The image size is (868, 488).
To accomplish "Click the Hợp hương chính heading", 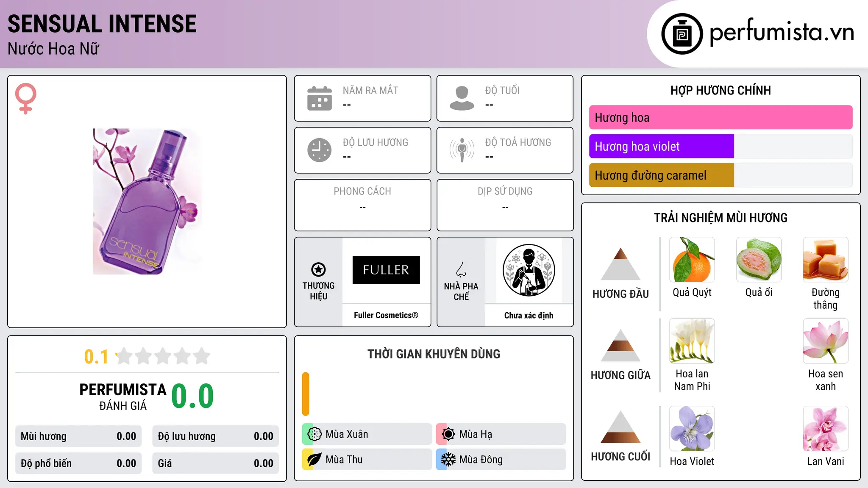I will click(721, 90).
